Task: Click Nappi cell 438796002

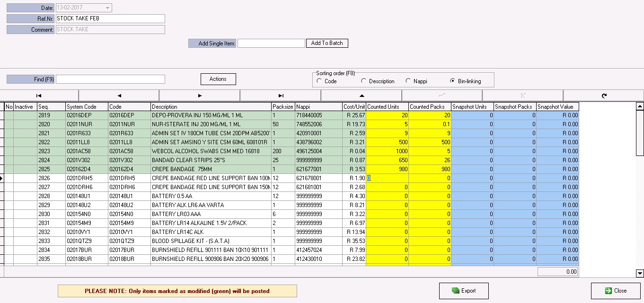Action: click(x=318, y=142)
